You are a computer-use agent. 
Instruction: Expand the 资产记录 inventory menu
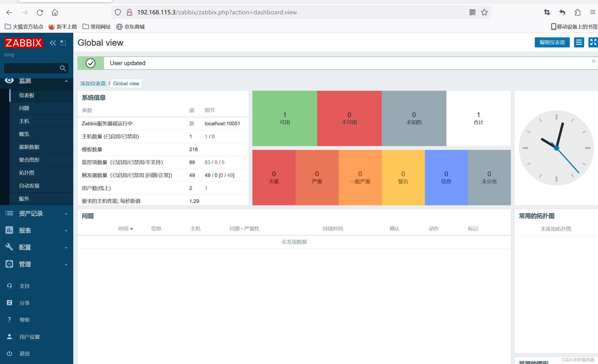[36, 214]
